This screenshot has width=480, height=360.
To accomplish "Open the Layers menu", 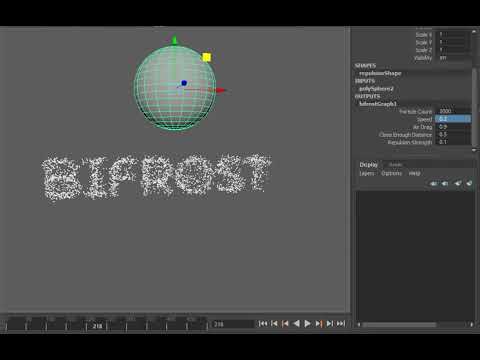I will [367, 173].
